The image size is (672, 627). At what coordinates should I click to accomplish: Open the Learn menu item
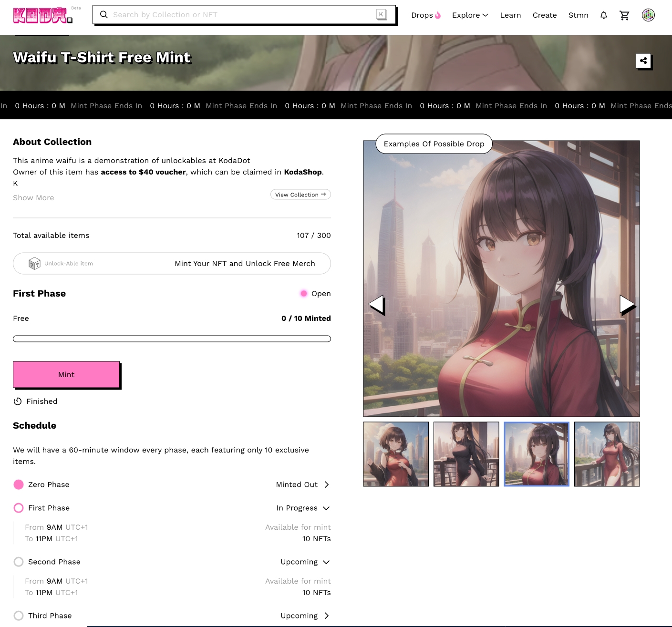point(510,15)
